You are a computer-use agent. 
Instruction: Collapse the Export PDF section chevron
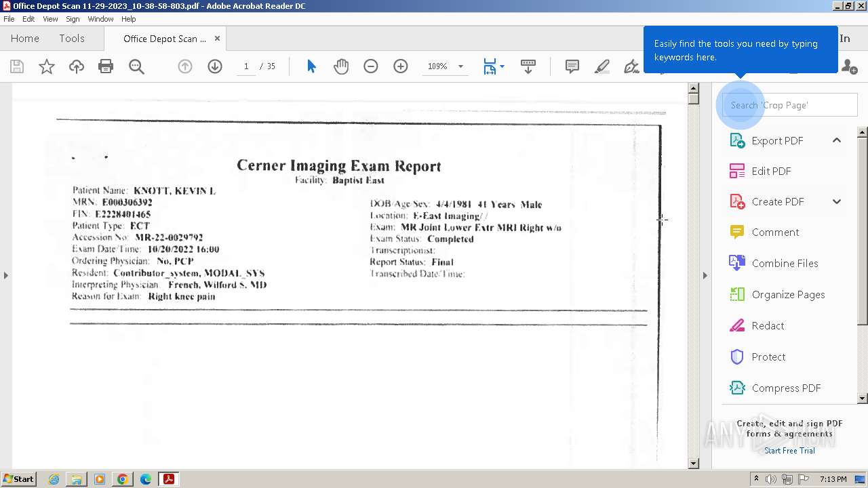pos(837,140)
